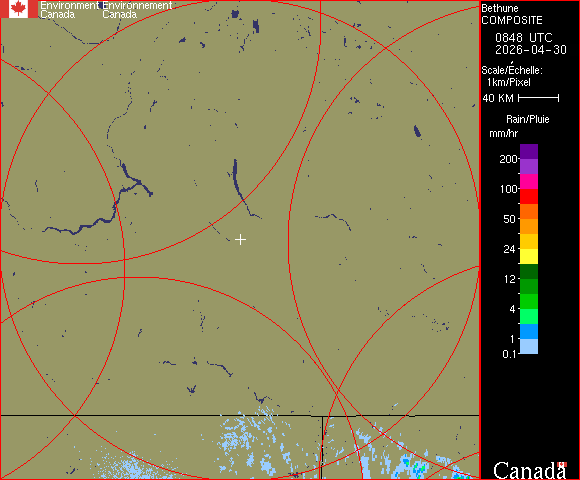This screenshot has height=480, width=580.
Task: Select the magenta legend color swatch
Action: coord(529,182)
